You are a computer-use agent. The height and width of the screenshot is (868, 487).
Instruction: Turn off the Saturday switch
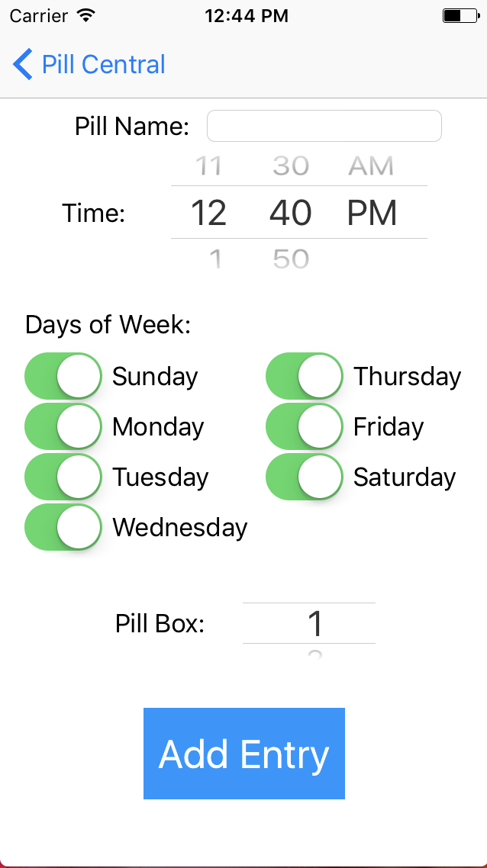pyautogui.click(x=305, y=477)
